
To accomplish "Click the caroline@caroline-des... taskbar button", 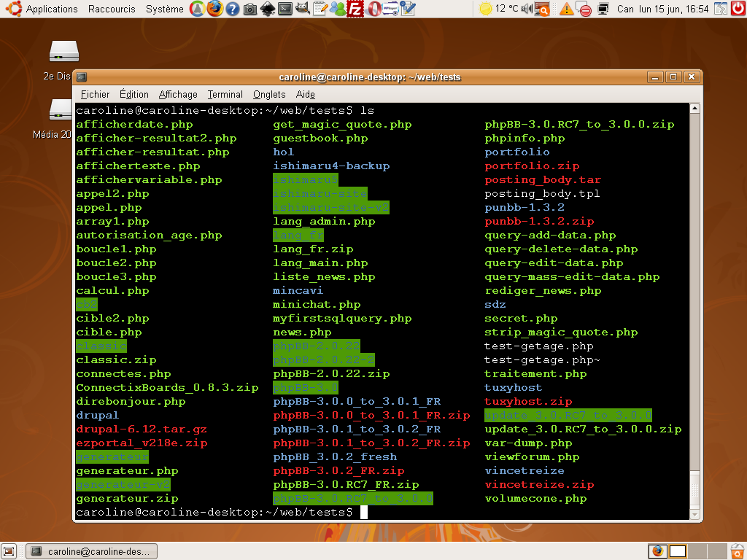I will pos(91,551).
